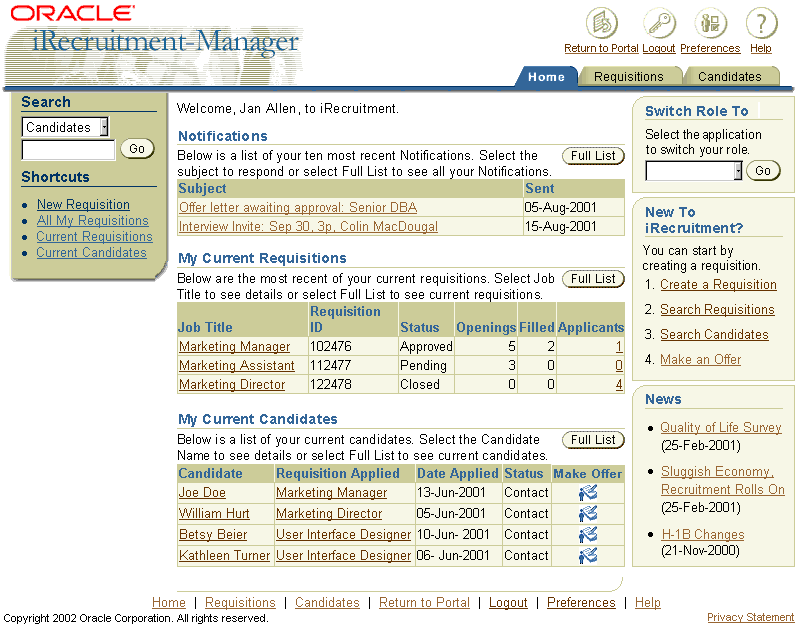Image resolution: width=800 pixels, height=628 pixels.
Task: Click the Help question mark icon
Action: coord(761,23)
